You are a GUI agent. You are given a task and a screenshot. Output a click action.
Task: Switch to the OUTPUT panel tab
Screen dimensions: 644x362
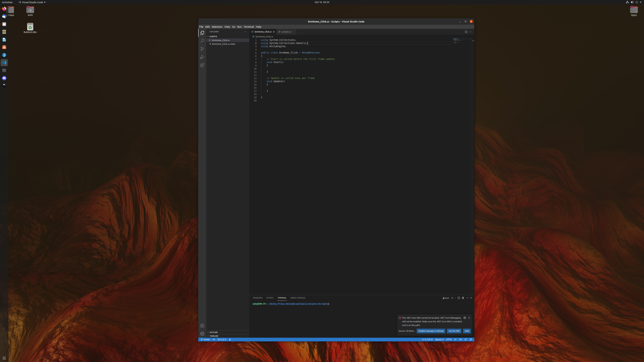(x=270, y=298)
